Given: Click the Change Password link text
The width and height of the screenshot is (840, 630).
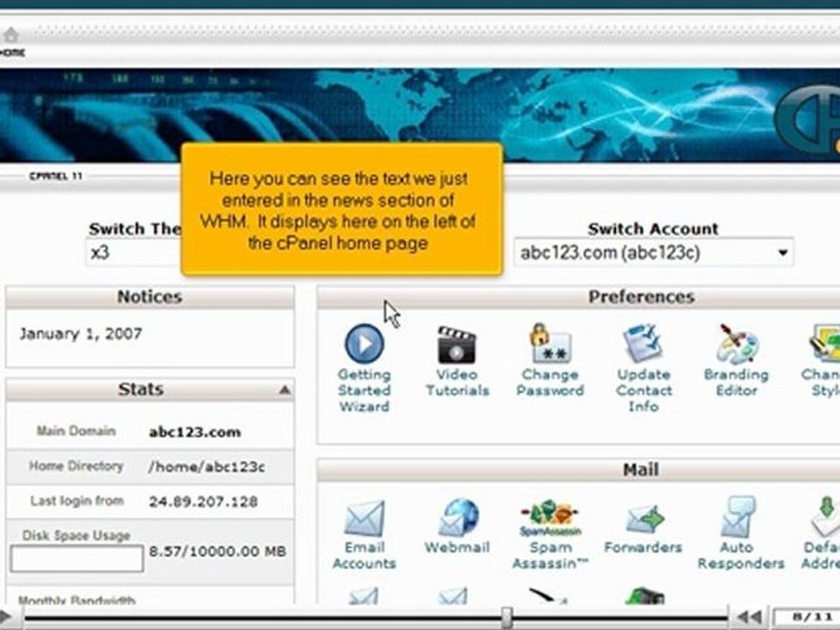Looking at the screenshot, I should click(x=550, y=382).
